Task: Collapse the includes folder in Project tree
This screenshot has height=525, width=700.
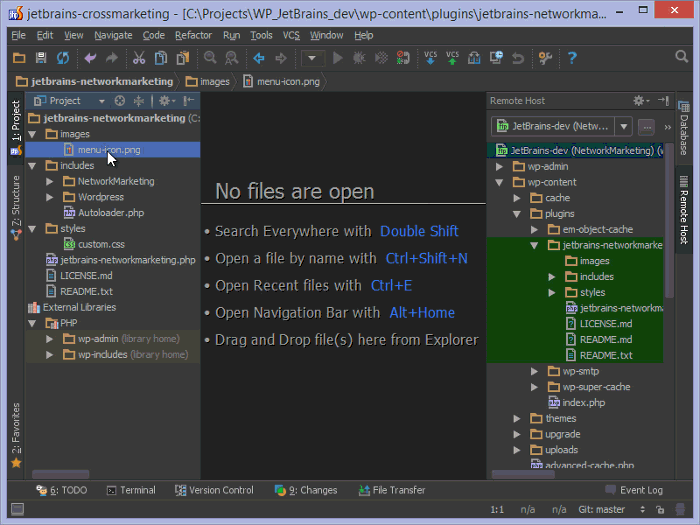Action: click(32, 166)
